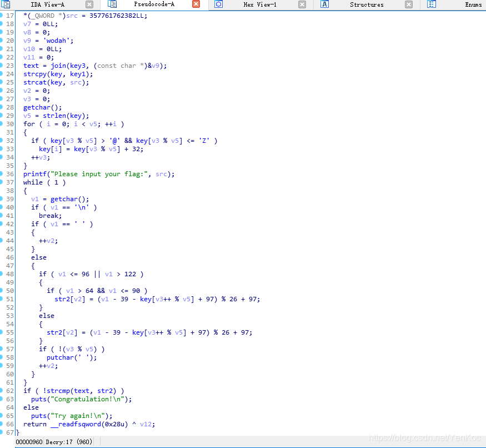Click the printf call on line 36

click(x=34, y=174)
